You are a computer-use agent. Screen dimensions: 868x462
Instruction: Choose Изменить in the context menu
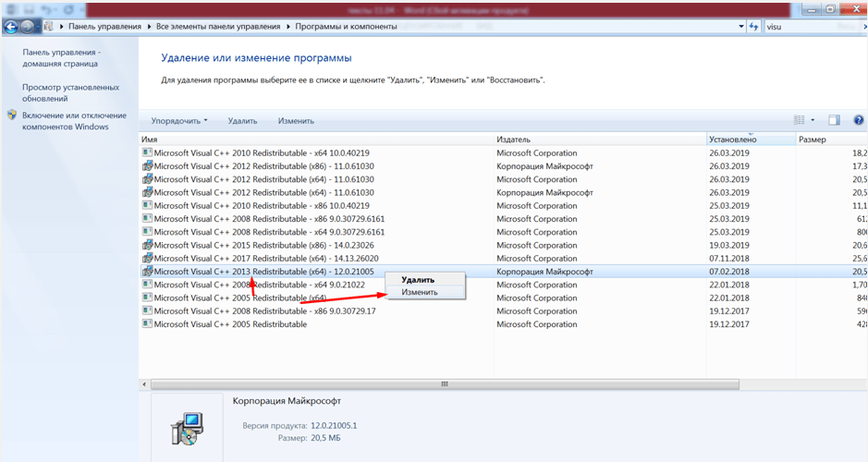tap(419, 292)
